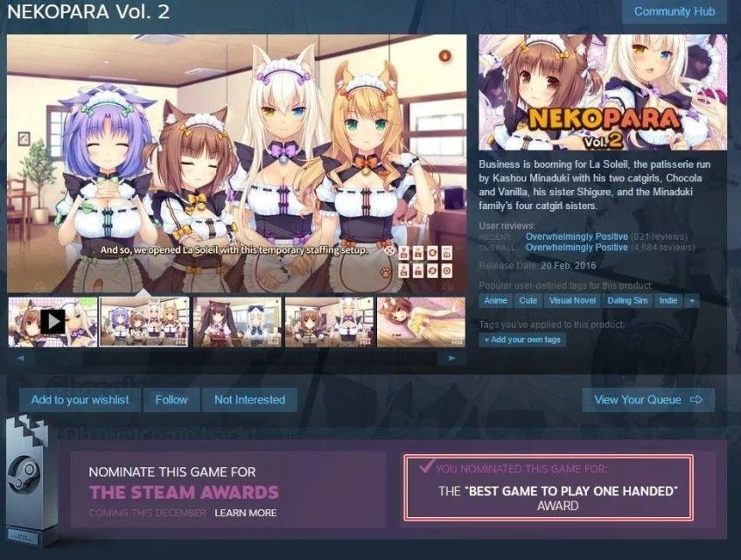Select the Anime tag

pyautogui.click(x=495, y=300)
